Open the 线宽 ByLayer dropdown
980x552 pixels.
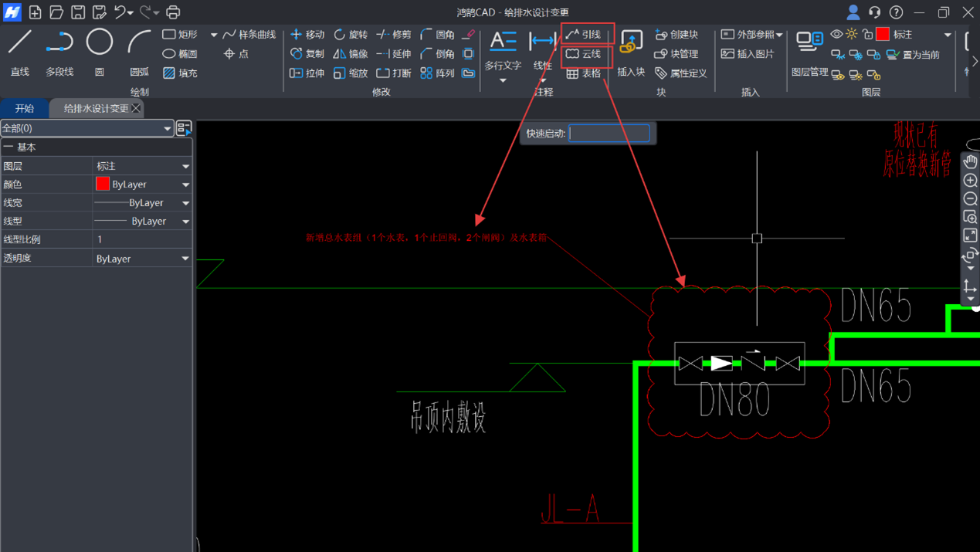click(x=141, y=203)
